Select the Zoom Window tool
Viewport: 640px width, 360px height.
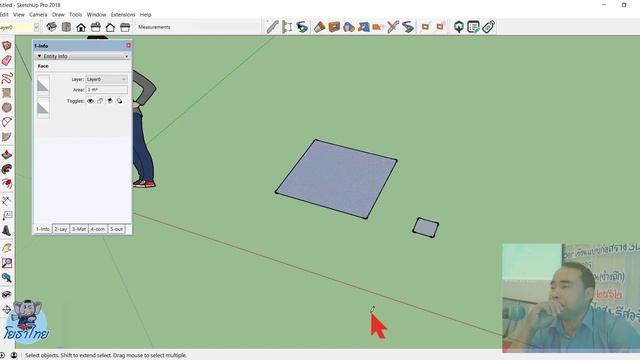(7, 263)
